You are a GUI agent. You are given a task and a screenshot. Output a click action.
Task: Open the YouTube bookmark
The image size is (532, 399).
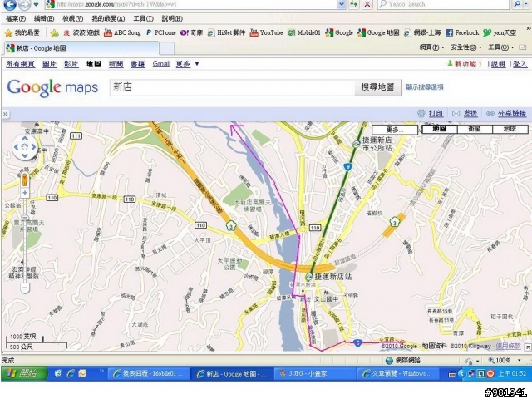[x=266, y=32]
